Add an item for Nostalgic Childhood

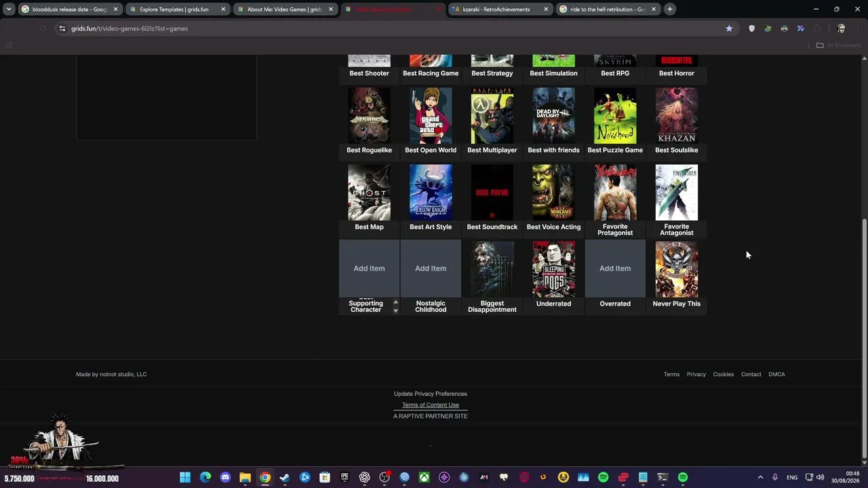pyautogui.click(x=431, y=268)
